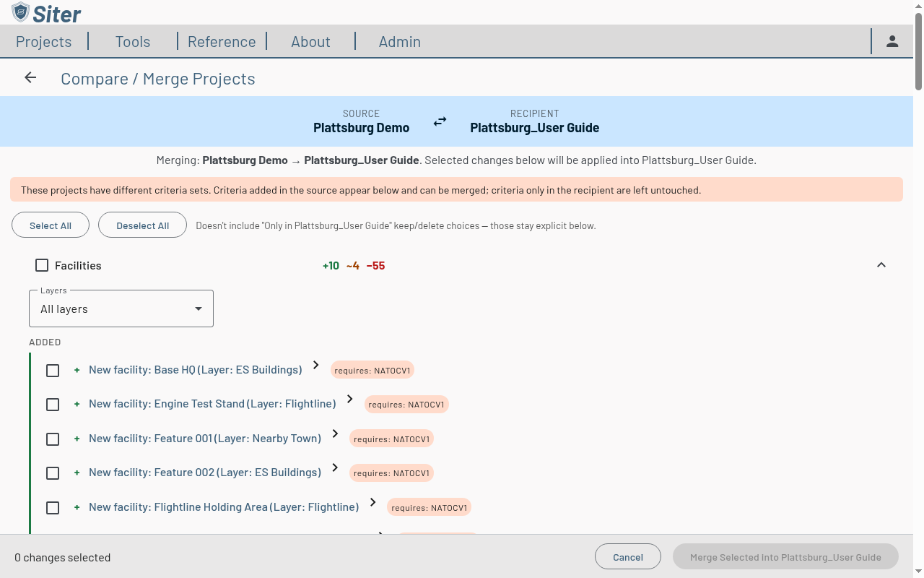
Task: Click the Select All button
Action: click(51, 225)
